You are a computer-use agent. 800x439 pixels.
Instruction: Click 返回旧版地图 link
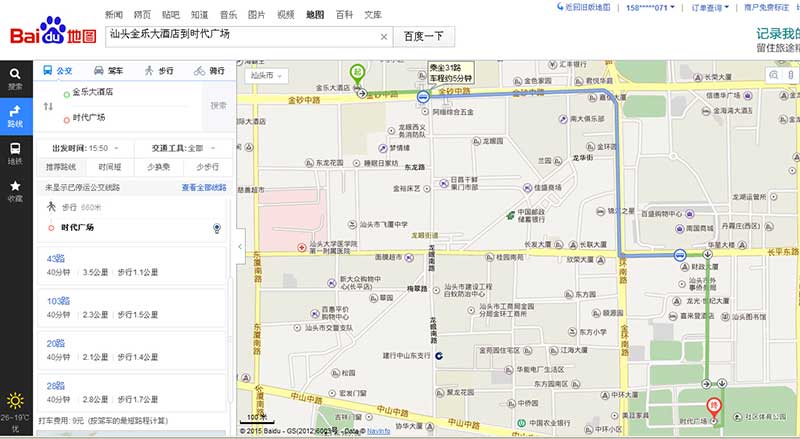pyautogui.click(x=588, y=8)
